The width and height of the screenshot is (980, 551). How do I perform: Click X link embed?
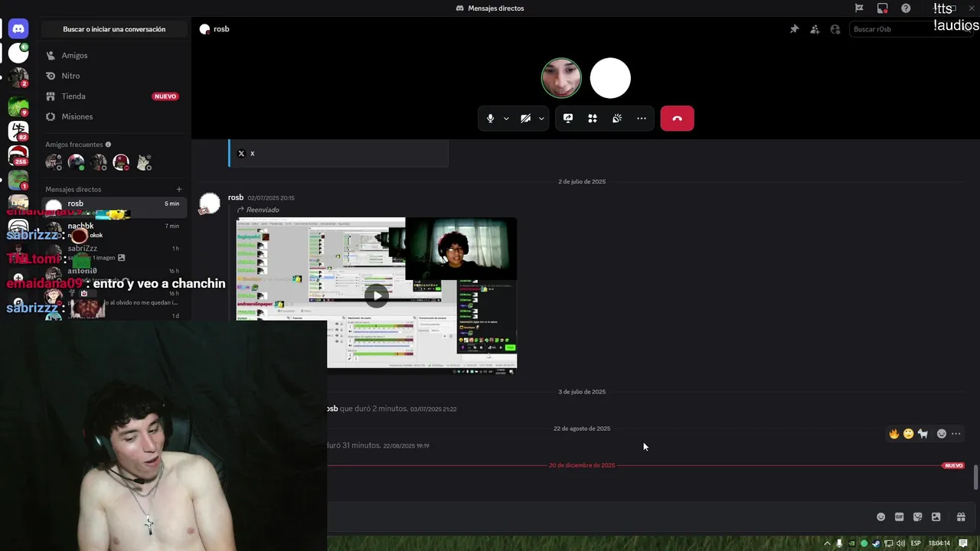(x=252, y=153)
